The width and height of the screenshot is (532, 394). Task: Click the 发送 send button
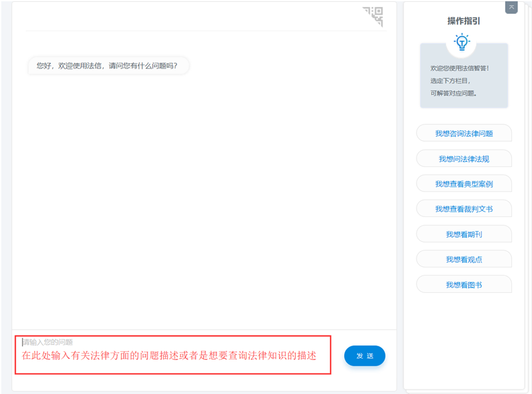tap(364, 356)
